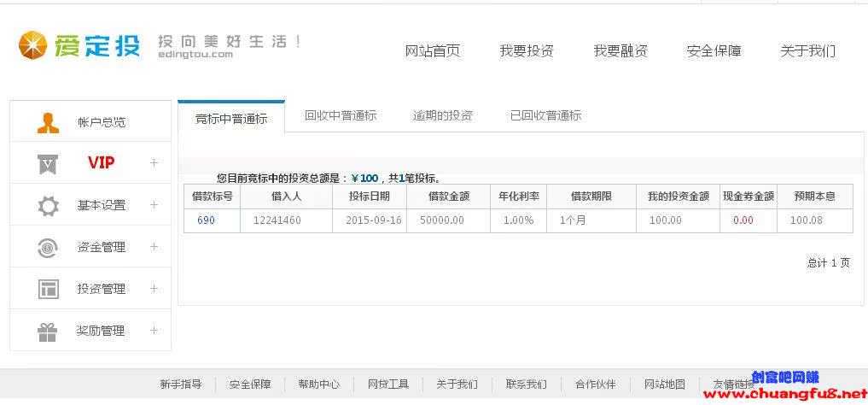Select the 竞标中普通标 tab
The height and width of the screenshot is (405, 868).
click(231, 118)
